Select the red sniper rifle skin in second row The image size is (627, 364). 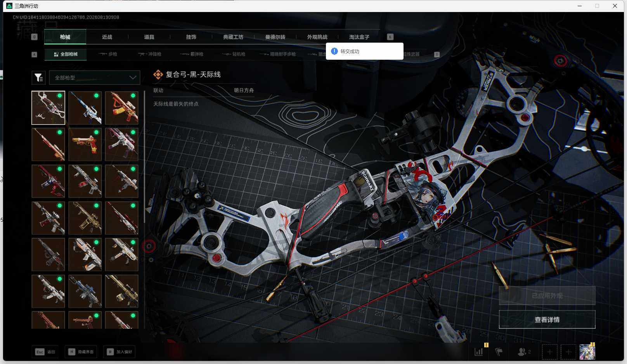click(48, 144)
